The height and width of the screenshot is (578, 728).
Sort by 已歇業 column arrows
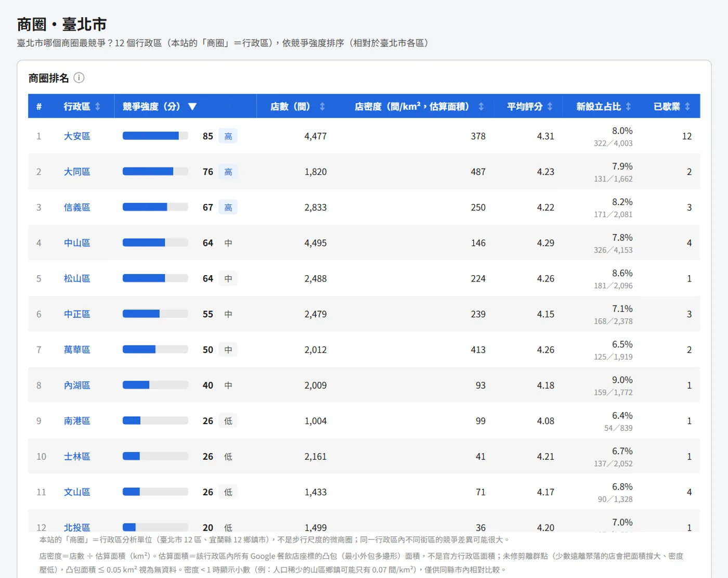click(x=687, y=107)
